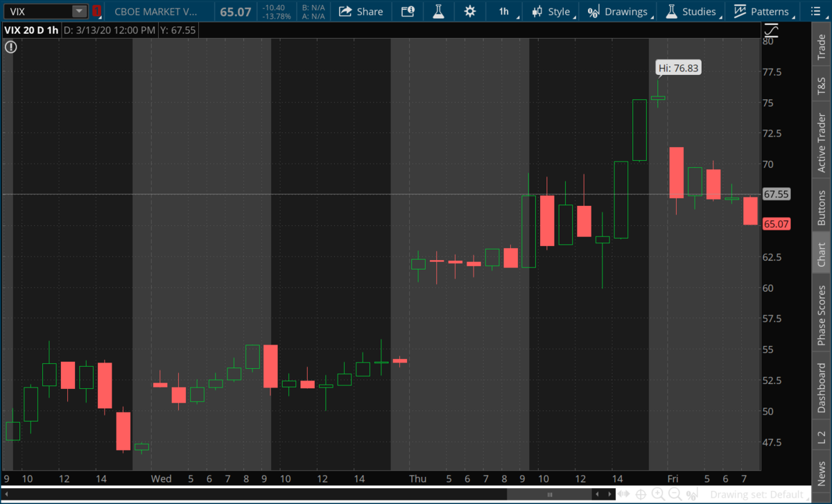This screenshot has height=504, width=832.
Task: Click the VIX 20 D 1h chart label
Action: tap(31, 31)
